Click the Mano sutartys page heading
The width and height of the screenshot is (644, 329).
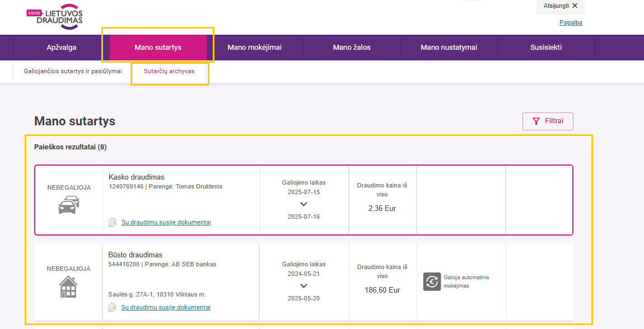(x=74, y=121)
